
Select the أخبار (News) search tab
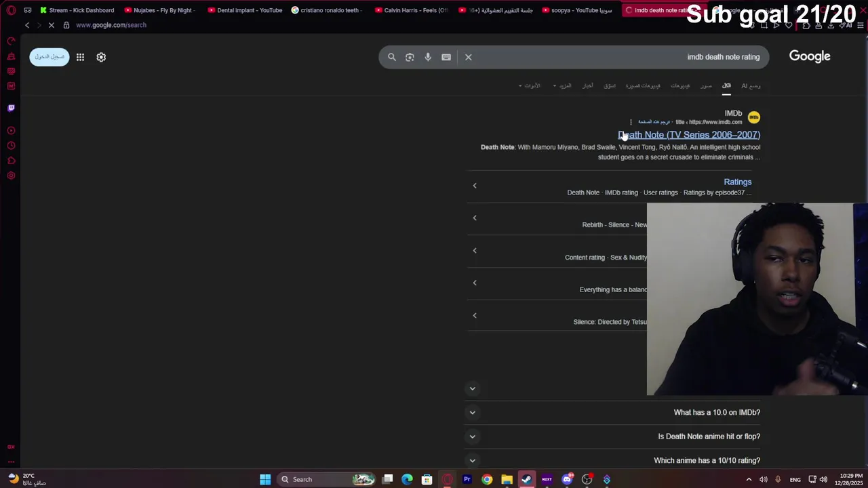coord(588,85)
